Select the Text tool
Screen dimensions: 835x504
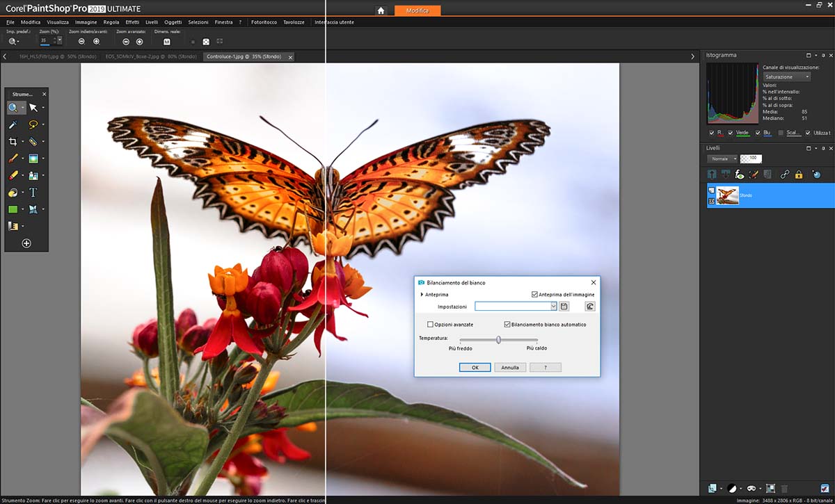[x=33, y=193]
